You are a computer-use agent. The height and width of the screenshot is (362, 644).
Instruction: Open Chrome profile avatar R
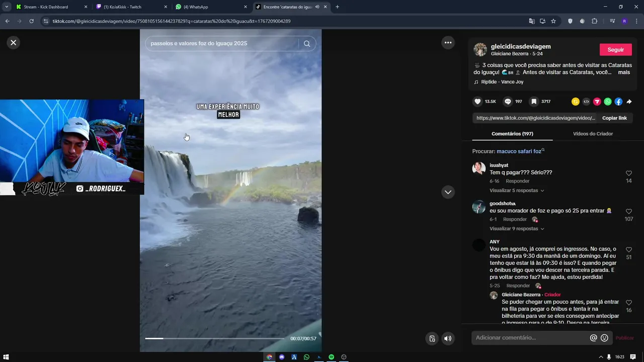[x=624, y=21]
